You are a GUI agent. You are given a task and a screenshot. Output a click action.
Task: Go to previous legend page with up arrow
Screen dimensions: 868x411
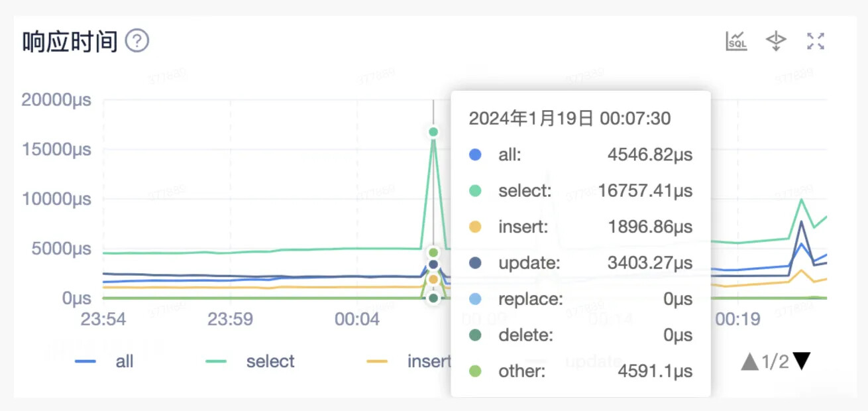point(749,361)
